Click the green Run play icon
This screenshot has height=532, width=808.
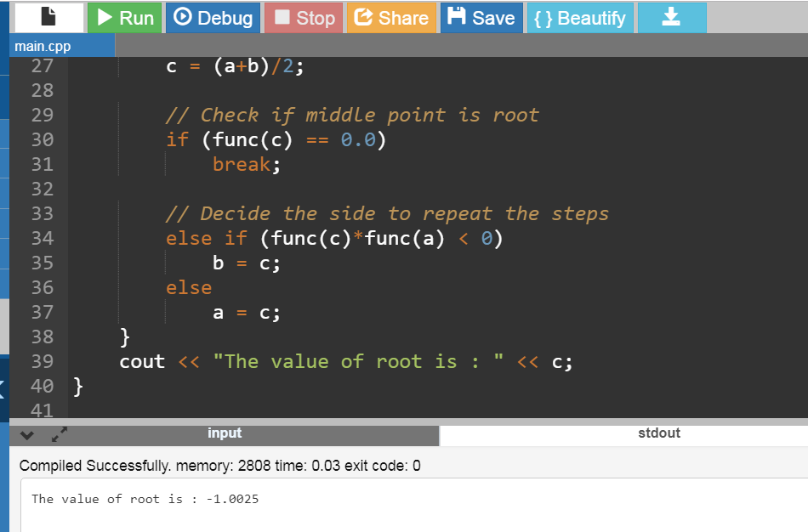(x=103, y=15)
